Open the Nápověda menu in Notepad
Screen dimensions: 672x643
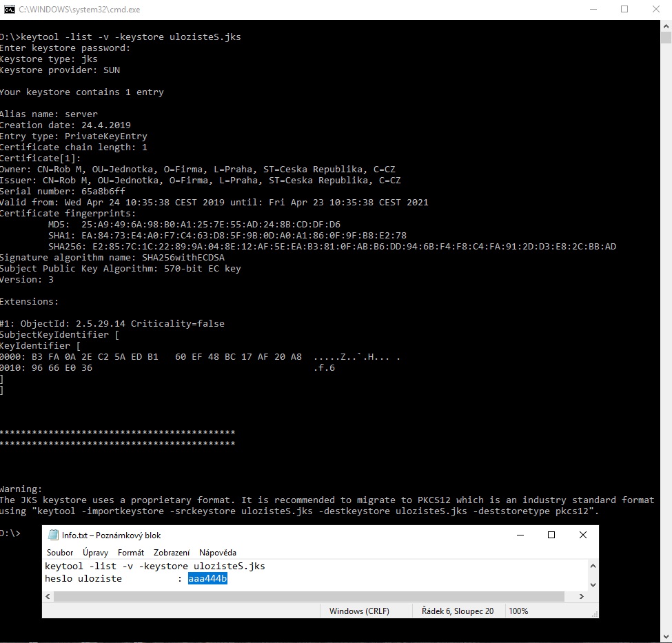click(217, 553)
